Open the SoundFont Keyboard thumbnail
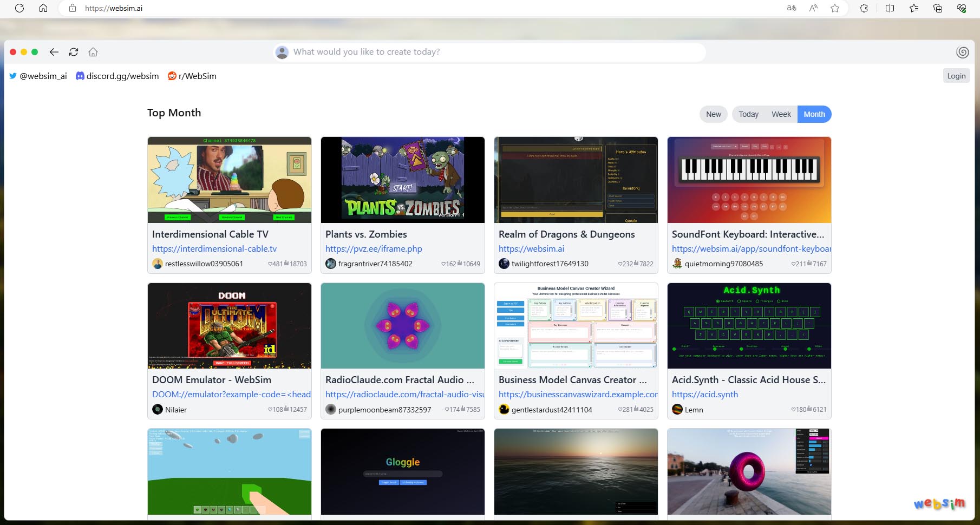The height and width of the screenshot is (525, 980). pyautogui.click(x=749, y=180)
